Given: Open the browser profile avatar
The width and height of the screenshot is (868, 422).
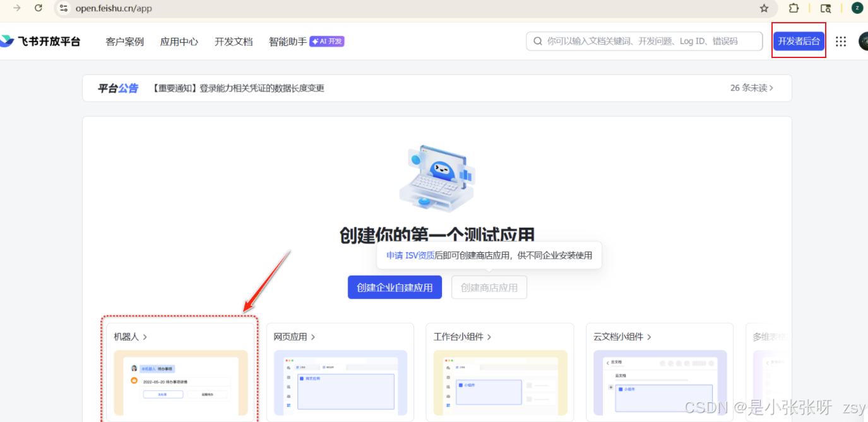Looking at the screenshot, I should click(x=857, y=8).
